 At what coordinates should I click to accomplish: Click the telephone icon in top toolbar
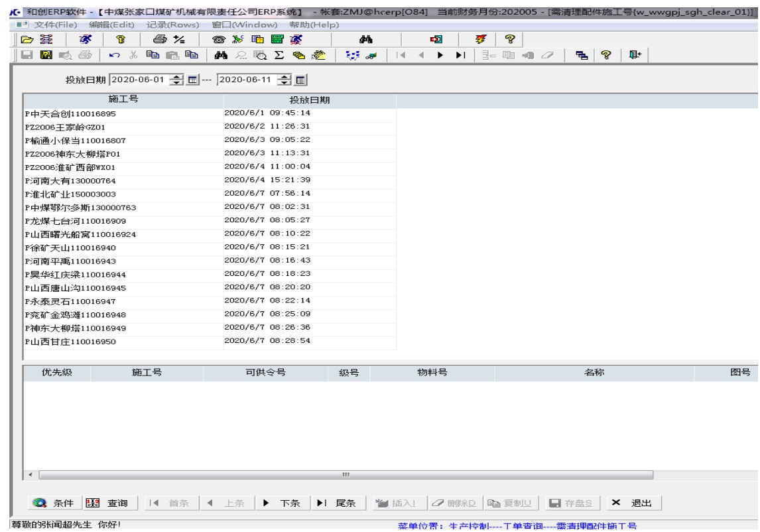pyautogui.click(x=219, y=39)
